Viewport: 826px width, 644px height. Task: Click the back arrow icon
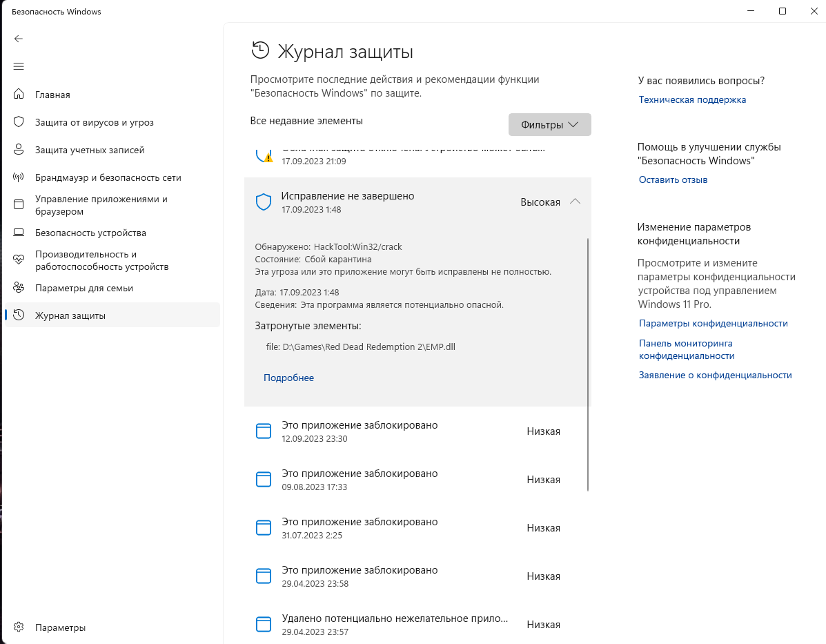coord(19,39)
